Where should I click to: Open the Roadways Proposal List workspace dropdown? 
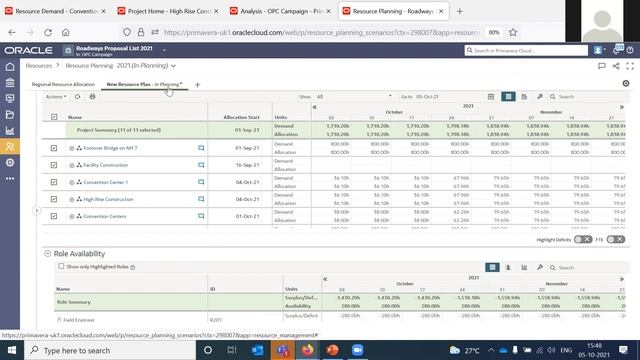click(164, 50)
